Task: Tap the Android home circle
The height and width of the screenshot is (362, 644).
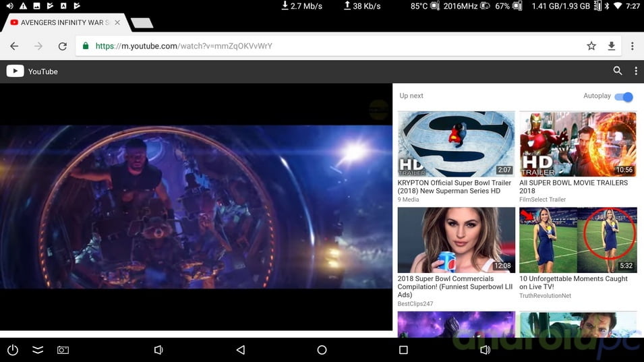Action: click(322, 350)
